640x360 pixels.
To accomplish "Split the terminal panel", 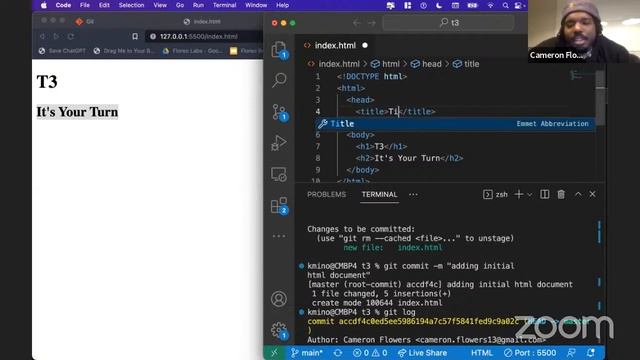I will (x=544, y=195).
